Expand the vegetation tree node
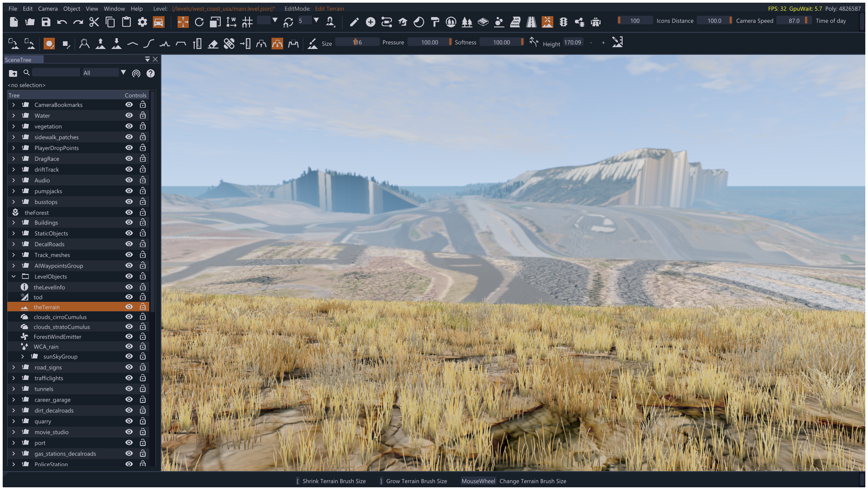 (13, 126)
